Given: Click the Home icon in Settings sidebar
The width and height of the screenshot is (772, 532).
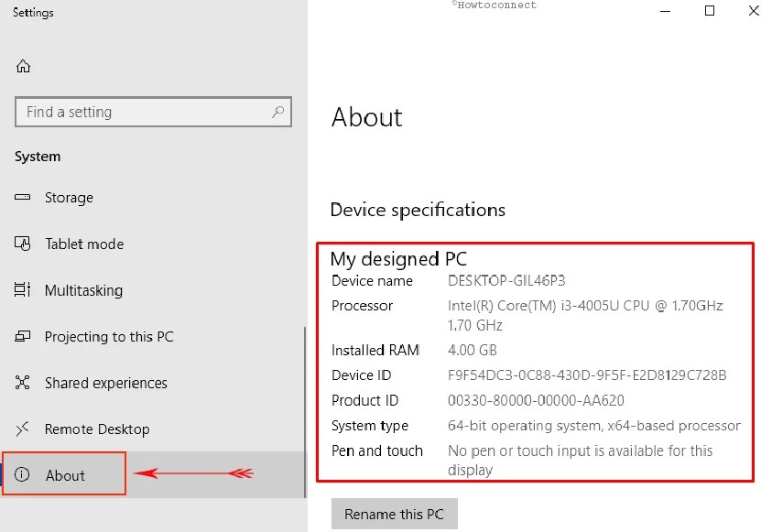Looking at the screenshot, I should click(24, 66).
